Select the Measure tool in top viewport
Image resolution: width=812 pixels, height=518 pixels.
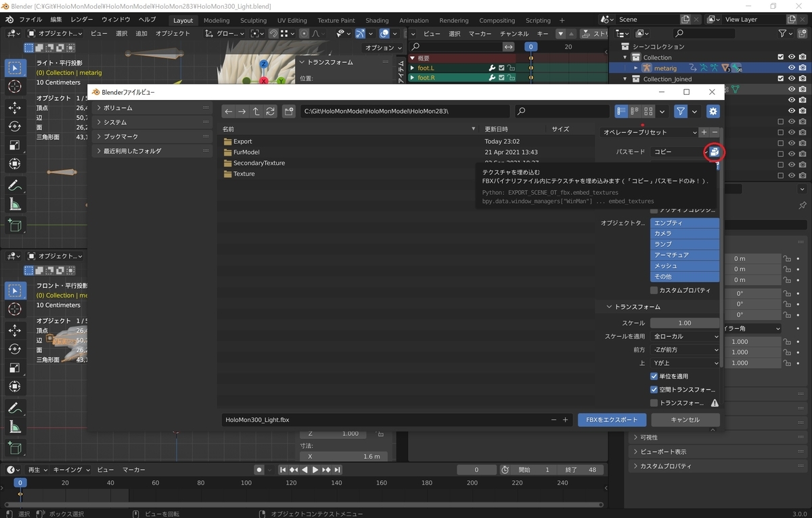coord(15,205)
